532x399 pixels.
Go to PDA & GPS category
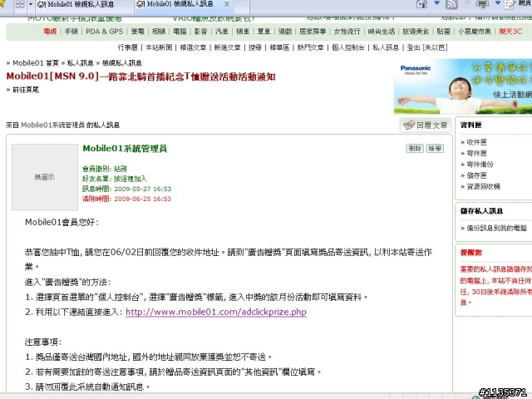[104, 32]
